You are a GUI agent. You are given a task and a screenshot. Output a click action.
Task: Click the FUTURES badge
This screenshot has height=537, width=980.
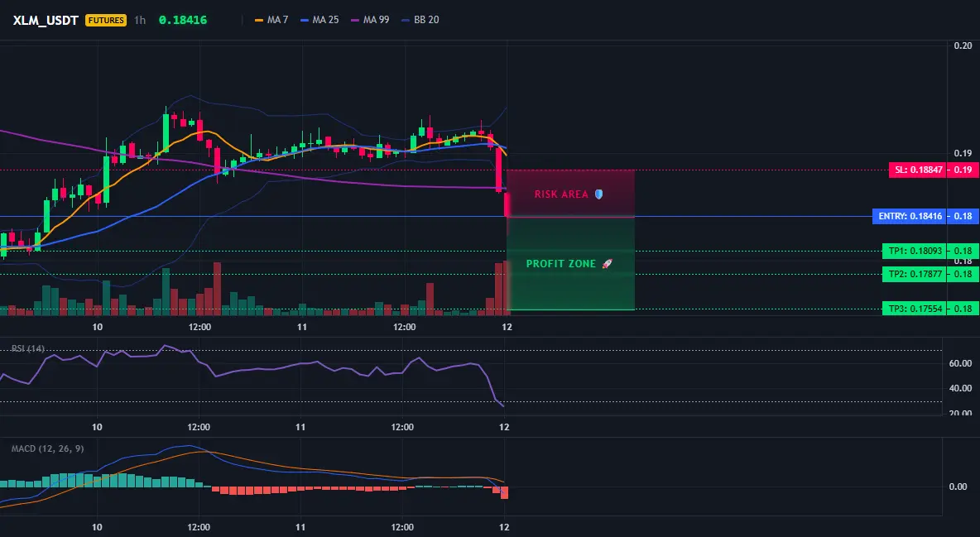click(x=106, y=20)
